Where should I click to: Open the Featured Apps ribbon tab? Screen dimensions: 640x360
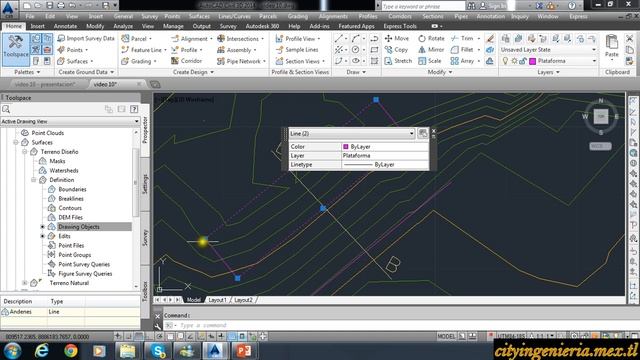pos(356,26)
